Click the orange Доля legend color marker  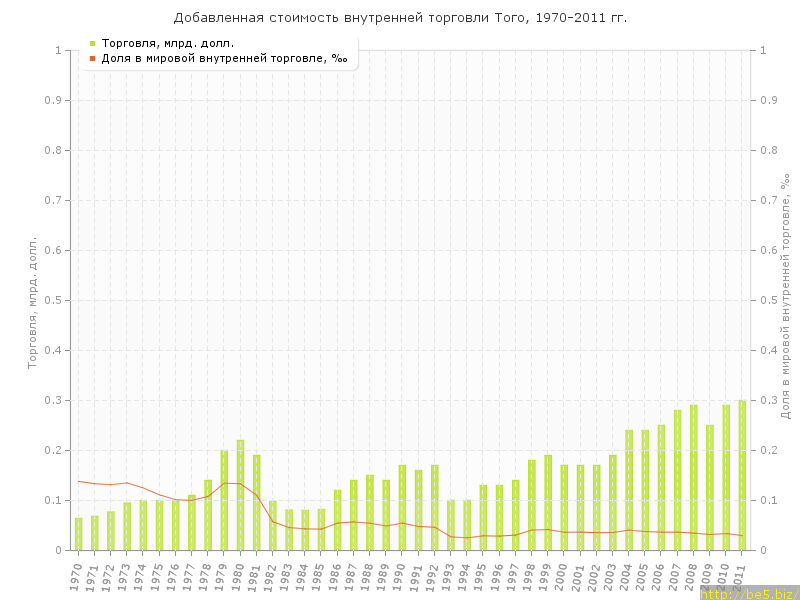[x=92, y=58]
